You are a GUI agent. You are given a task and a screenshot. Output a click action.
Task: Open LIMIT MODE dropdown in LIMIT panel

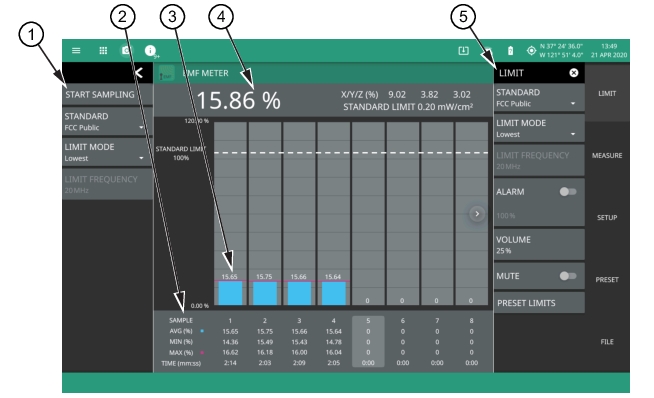point(539,128)
